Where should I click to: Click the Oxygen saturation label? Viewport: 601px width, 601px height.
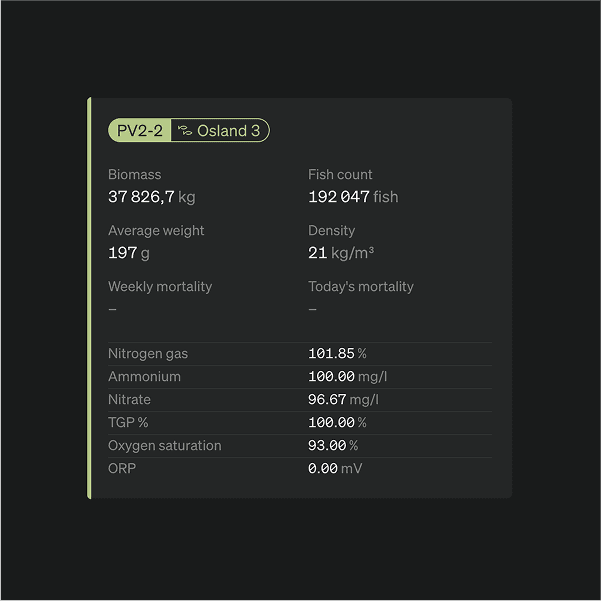(x=165, y=446)
